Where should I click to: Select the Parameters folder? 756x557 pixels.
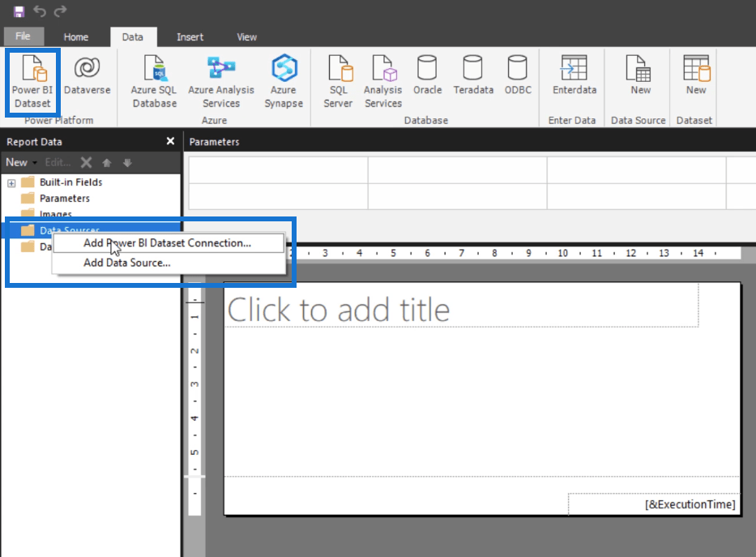click(55, 198)
